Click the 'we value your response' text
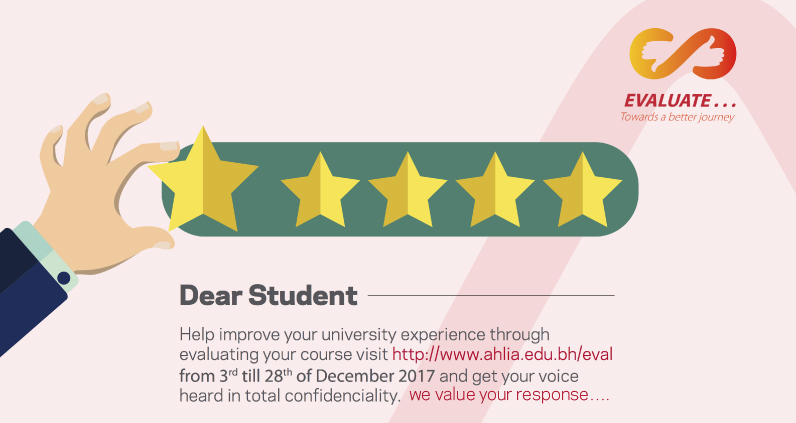 click(x=509, y=395)
